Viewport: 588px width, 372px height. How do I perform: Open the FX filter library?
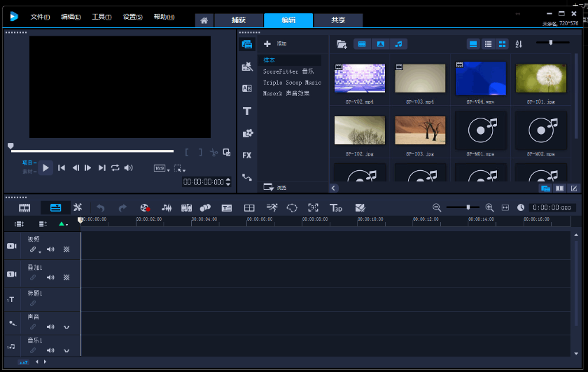(246, 155)
